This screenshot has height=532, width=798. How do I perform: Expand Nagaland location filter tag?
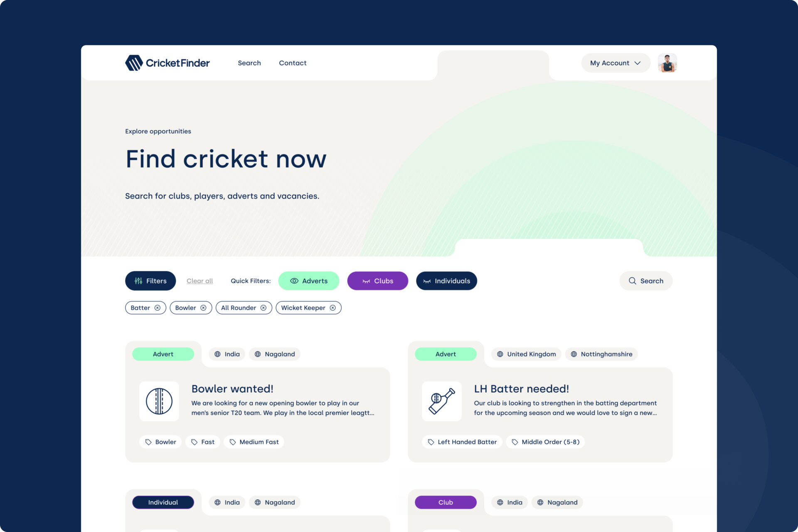[x=274, y=354]
